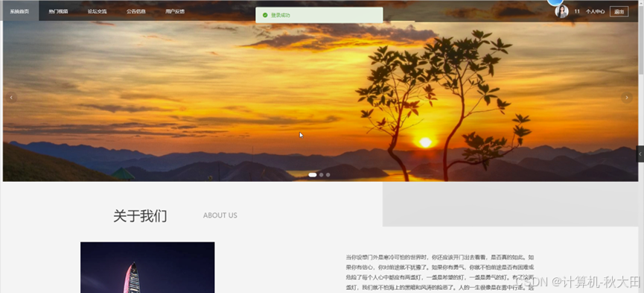Show previous carousel slide with left arrow
The height and width of the screenshot is (293, 644).
click(11, 98)
